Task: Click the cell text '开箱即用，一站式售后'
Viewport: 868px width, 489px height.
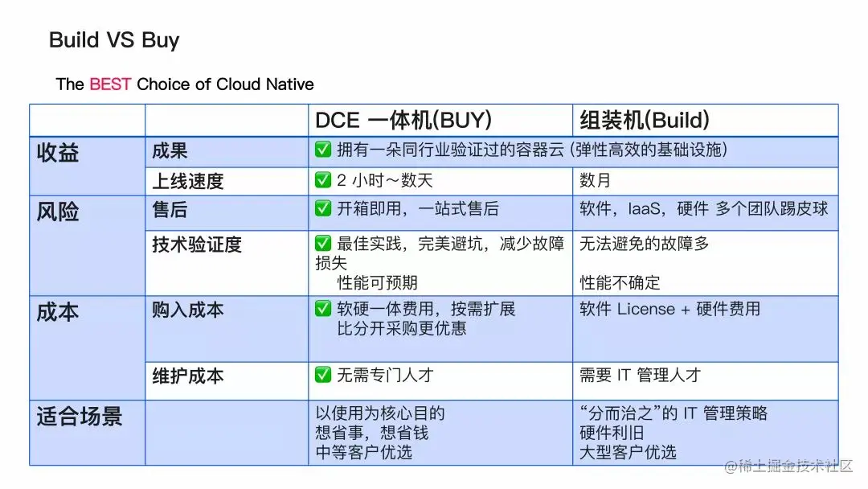Action: [x=418, y=208]
